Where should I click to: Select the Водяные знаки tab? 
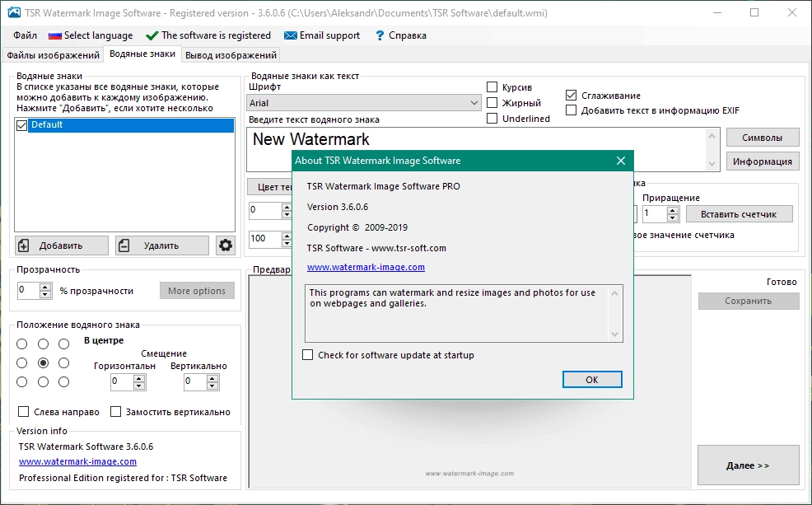(x=142, y=54)
